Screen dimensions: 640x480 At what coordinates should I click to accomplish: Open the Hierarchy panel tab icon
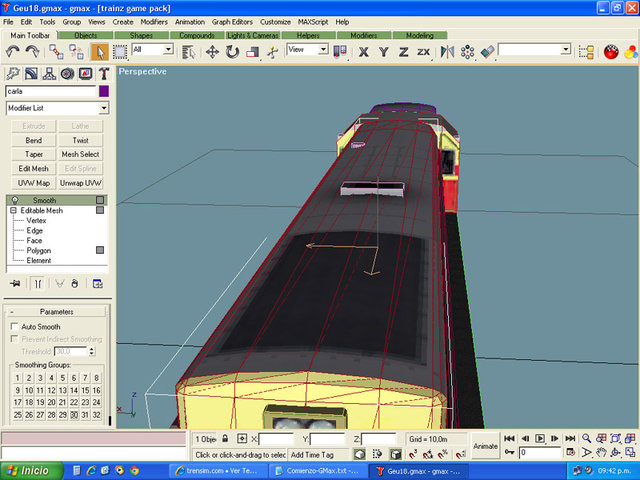pyautogui.click(x=49, y=73)
